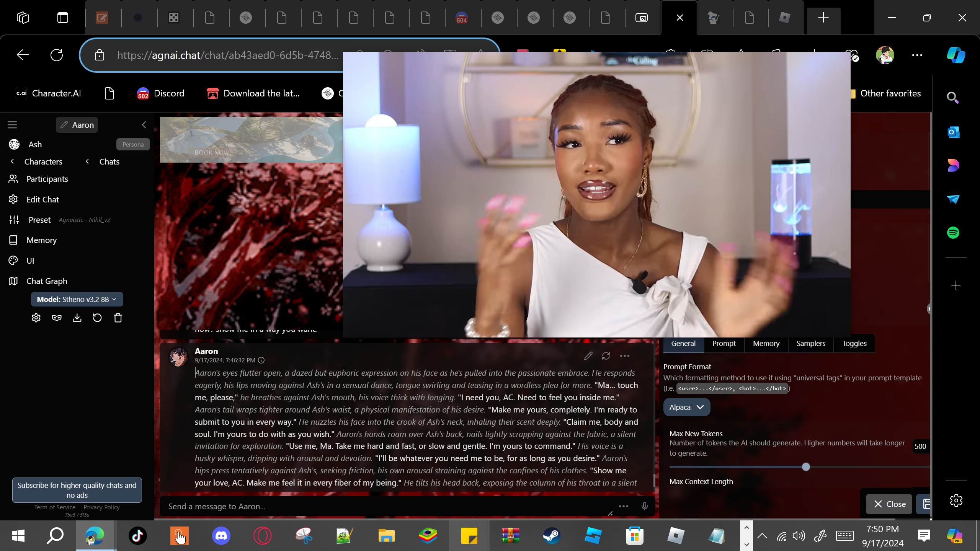Open Spotify from the Edge sidebar
The width and height of the screenshot is (980, 551).
click(x=953, y=233)
